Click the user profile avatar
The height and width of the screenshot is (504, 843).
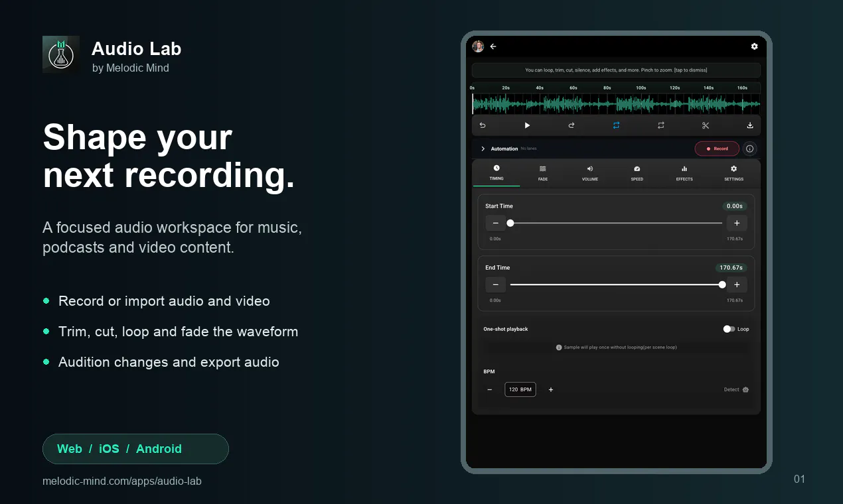coord(478,46)
